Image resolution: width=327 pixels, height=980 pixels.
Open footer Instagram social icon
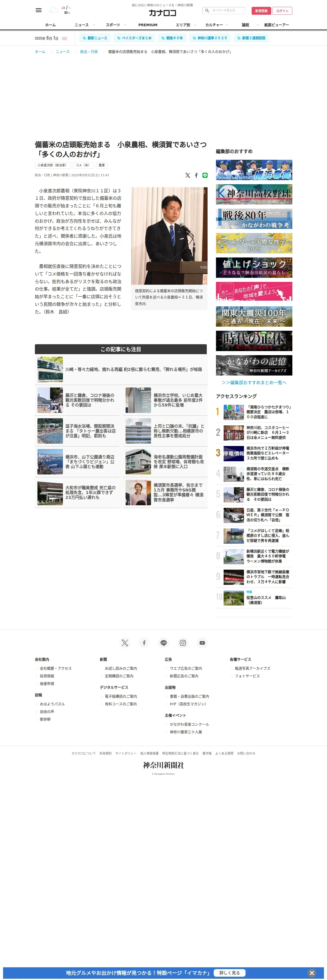183,643
